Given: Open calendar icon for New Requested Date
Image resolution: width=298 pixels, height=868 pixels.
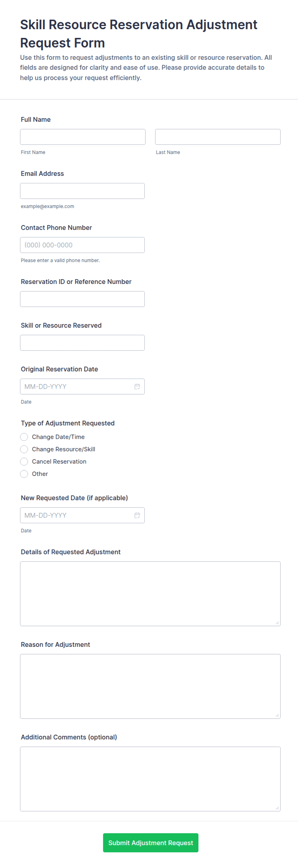Looking at the screenshot, I should coord(137,515).
